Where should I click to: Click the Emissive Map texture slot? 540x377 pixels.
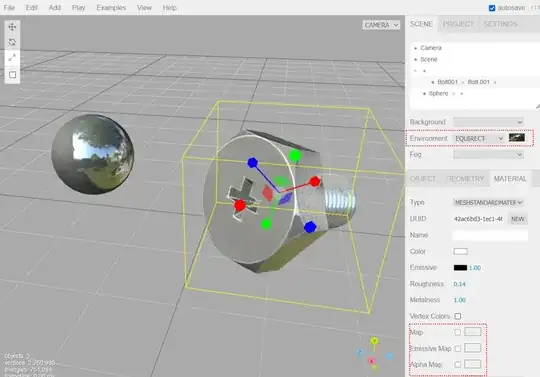click(x=473, y=348)
